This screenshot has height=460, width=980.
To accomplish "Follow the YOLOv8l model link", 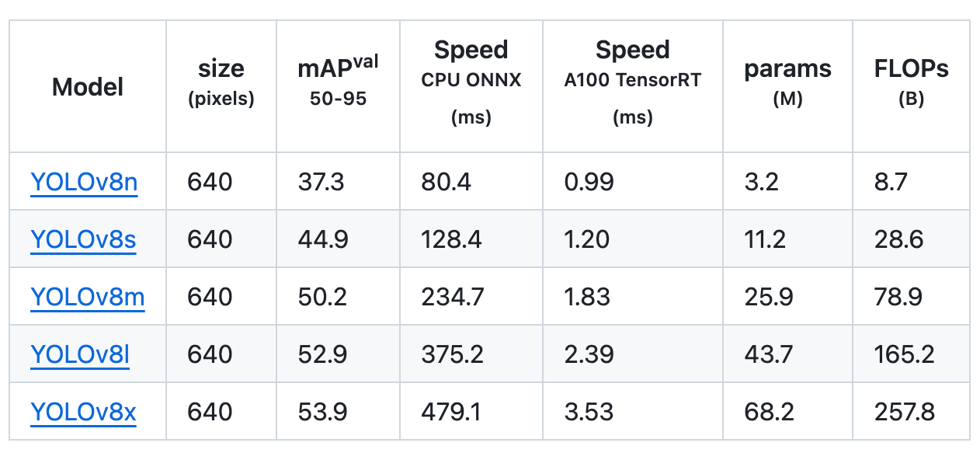I will [x=80, y=354].
